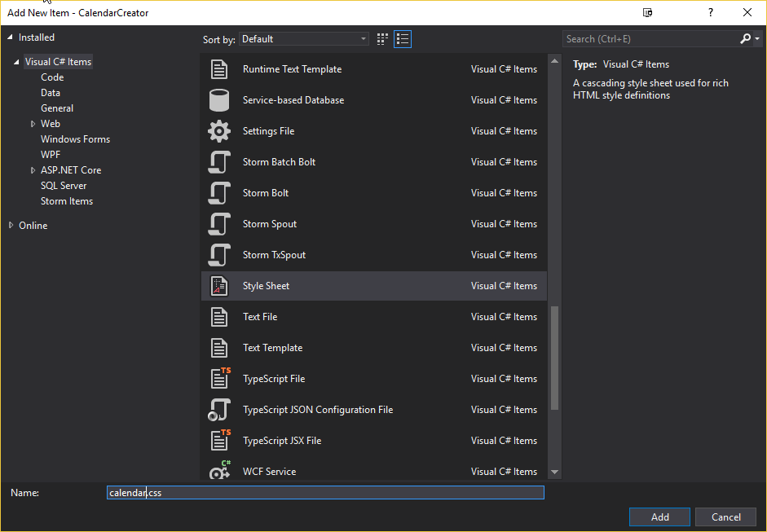This screenshot has height=532, width=767.
Task: Click the template list vertical scrollbar
Action: pyautogui.click(x=555, y=358)
